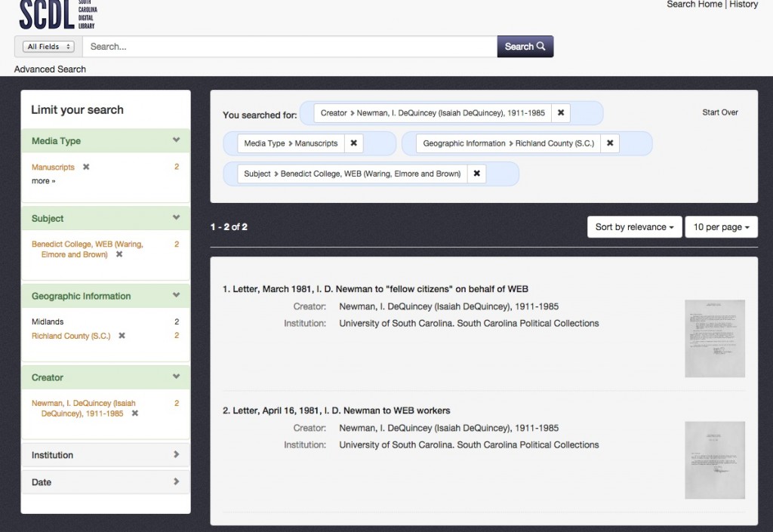Remove Newman creator facet in sidebar
This screenshot has width=773, height=532.
(135, 414)
